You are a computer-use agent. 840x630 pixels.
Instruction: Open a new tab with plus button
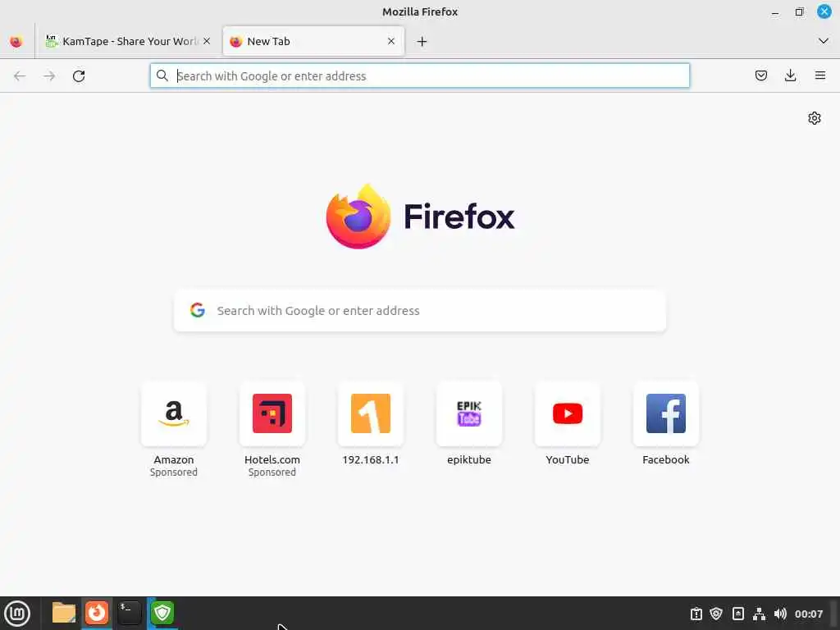point(422,41)
